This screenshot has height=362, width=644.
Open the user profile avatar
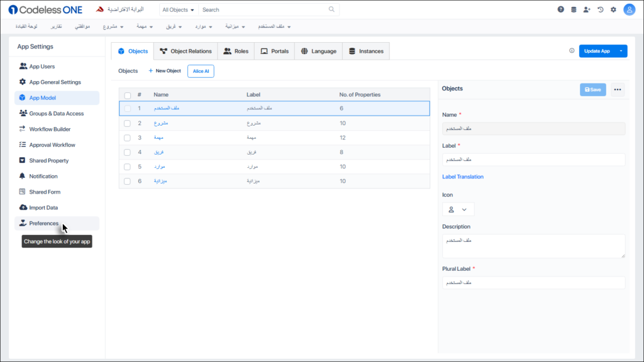tap(629, 9)
